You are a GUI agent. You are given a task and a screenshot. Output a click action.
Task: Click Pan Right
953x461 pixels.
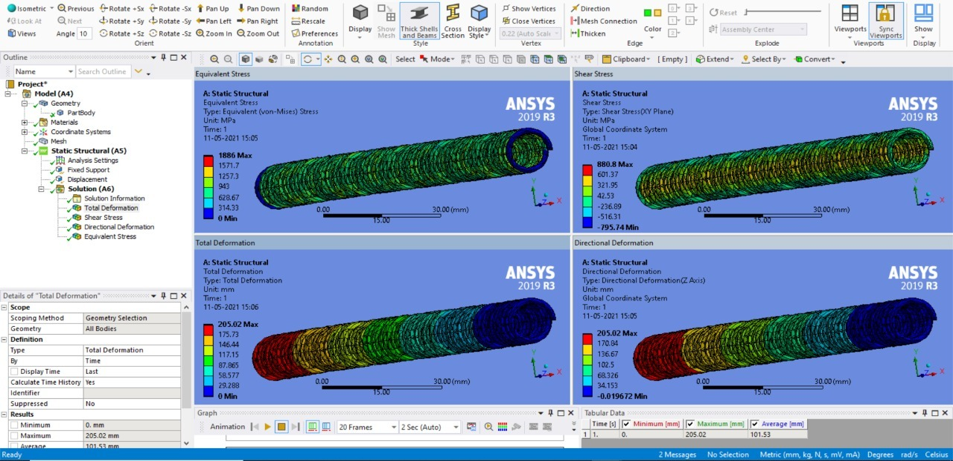pos(258,21)
